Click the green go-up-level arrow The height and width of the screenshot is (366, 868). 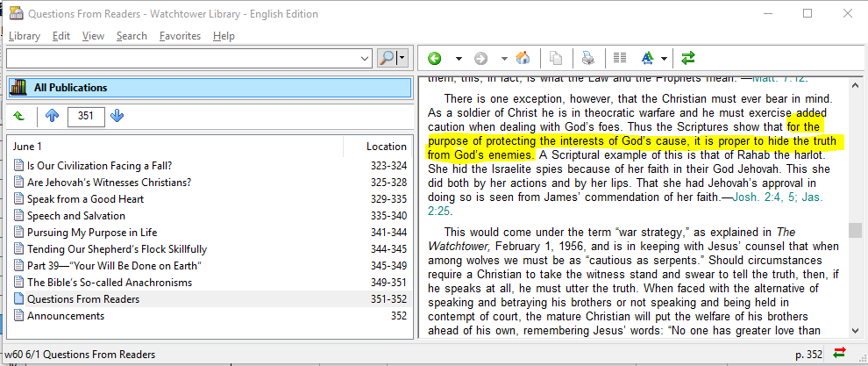tap(19, 116)
